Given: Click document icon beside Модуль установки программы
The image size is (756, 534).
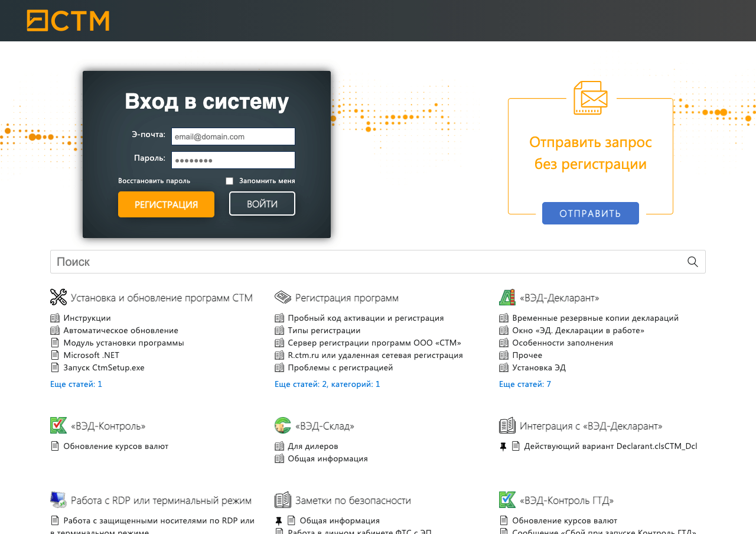Looking at the screenshot, I should (55, 343).
